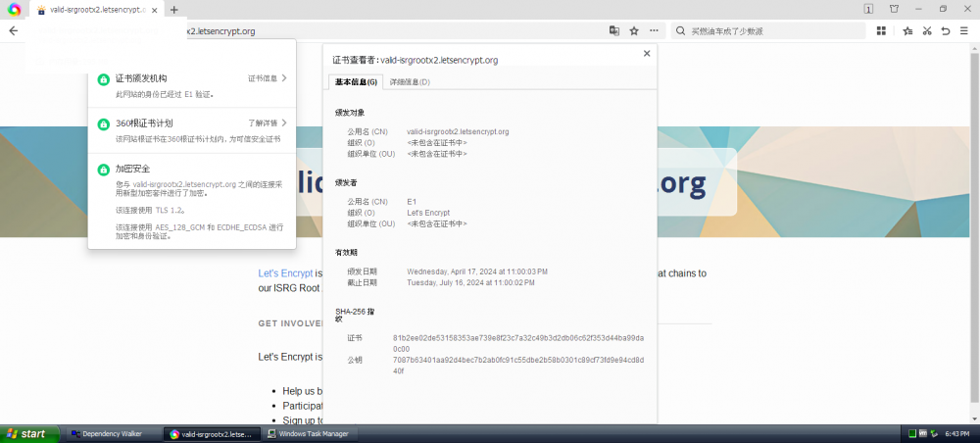The height and width of the screenshot is (443, 980).
Task: Open the favorites list icon
Action: [x=906, y=30]
